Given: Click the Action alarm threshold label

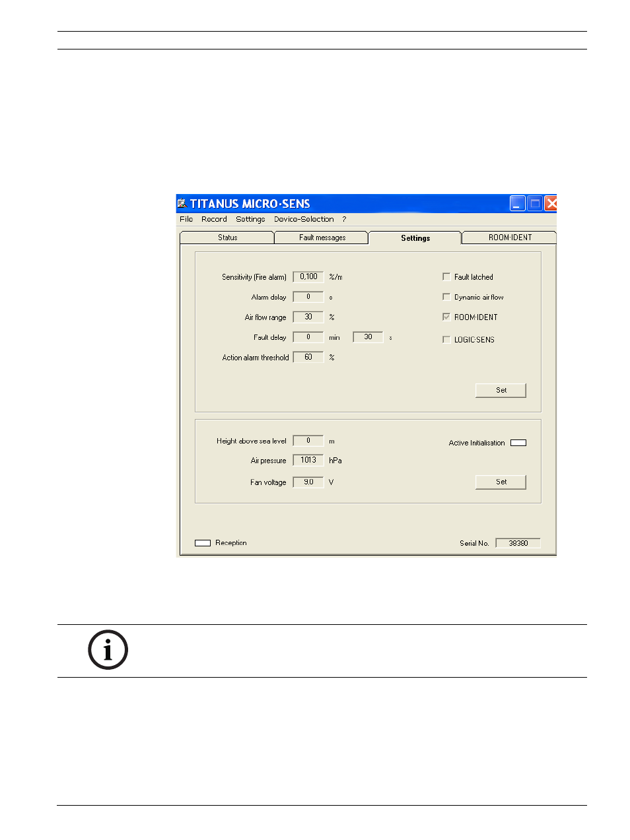Looking at the screenshot, I should [256, 358].
